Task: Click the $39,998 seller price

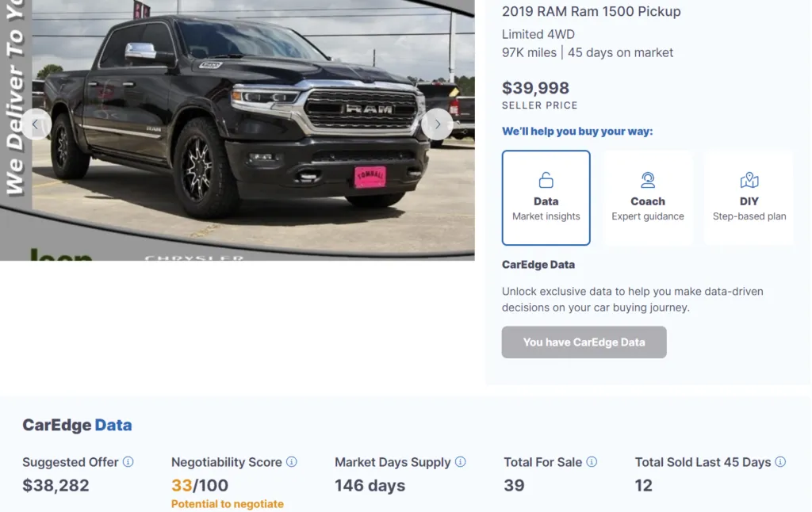Action: (x=536, y=88)
